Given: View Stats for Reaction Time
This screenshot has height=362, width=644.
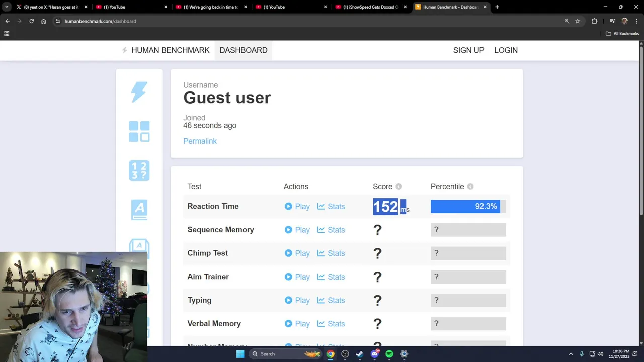Looking at the screenshot, I should tap(331, 207).
